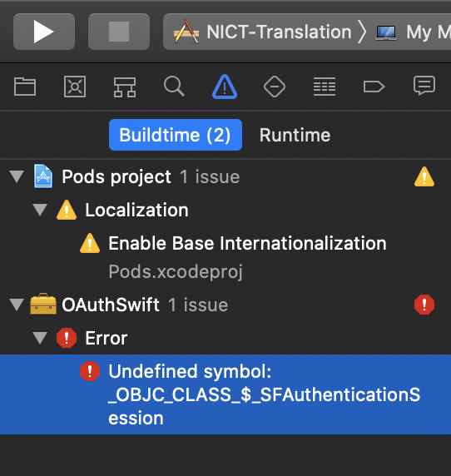
Task: Open the Breakpoint navigator tag icon
Action: coord(374,87)
